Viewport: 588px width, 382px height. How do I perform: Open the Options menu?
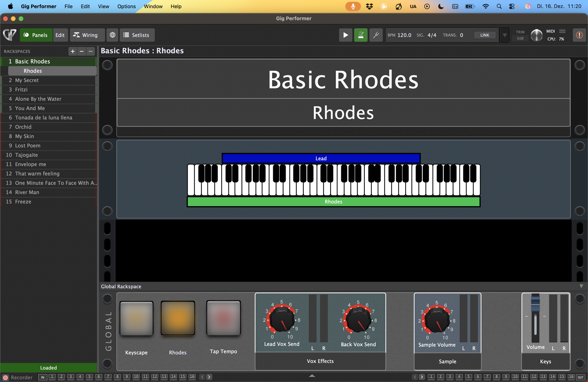click(126, 6)
